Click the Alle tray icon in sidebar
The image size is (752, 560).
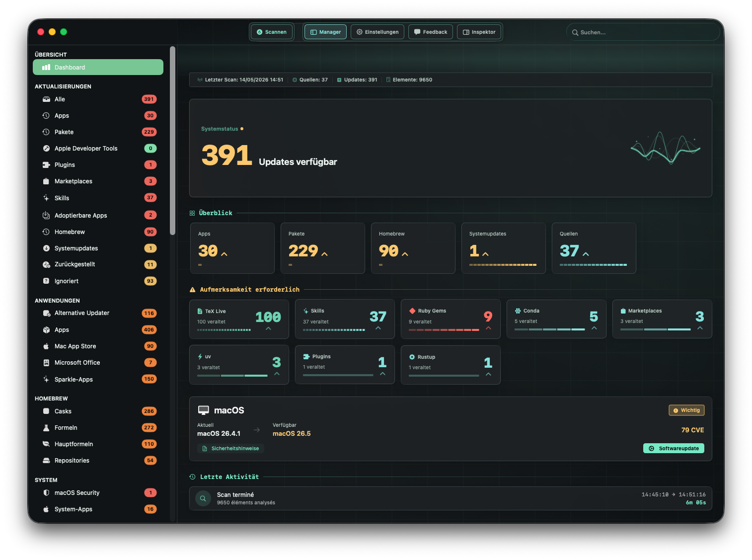pos(46,99)
